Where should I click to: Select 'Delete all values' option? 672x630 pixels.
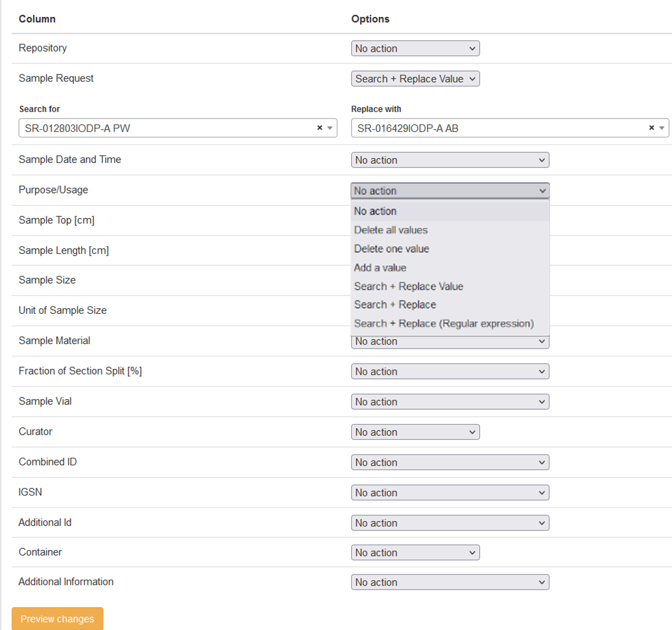point(391,230)
